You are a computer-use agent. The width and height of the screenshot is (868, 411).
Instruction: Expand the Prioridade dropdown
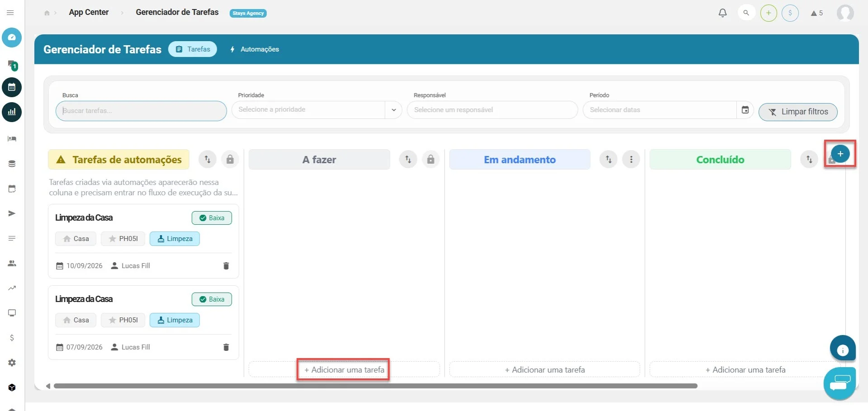317,110
